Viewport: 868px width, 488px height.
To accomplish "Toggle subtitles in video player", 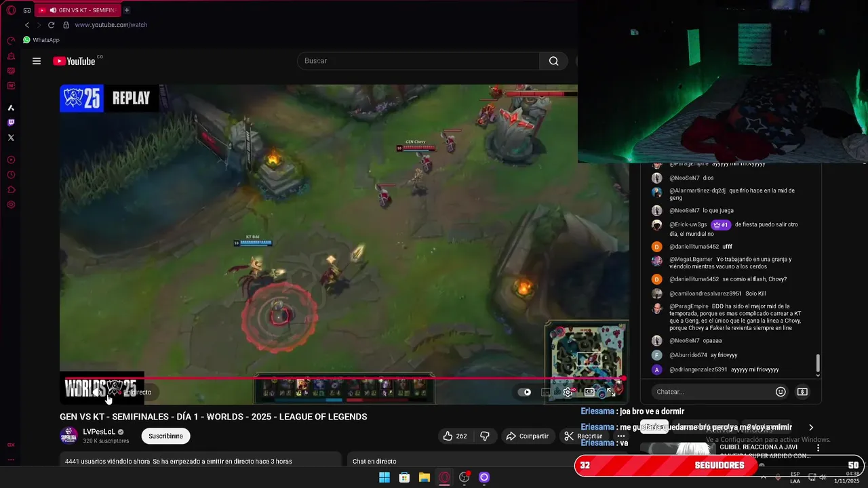I will click(546, 392).
